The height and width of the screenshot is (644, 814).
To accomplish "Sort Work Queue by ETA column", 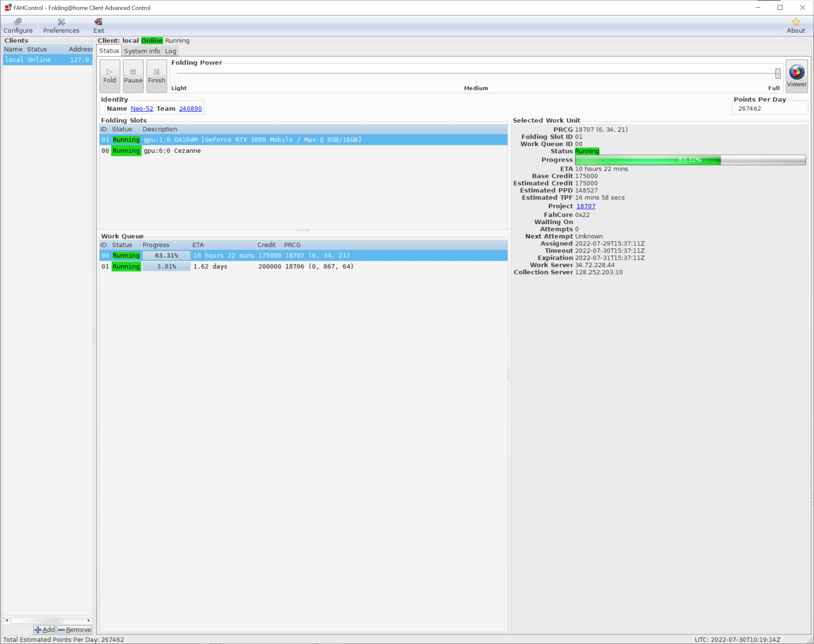I will point(224,245).
